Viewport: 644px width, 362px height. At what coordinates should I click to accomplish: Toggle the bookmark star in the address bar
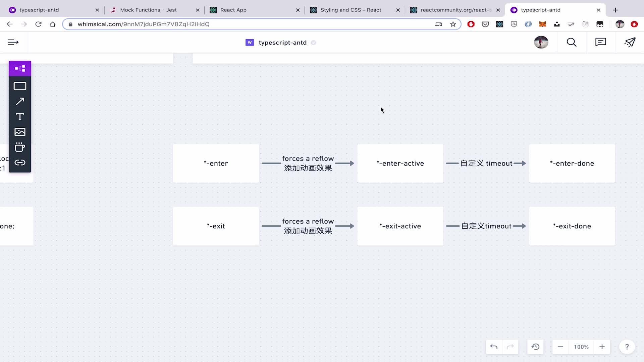click(x=453, y=24)
